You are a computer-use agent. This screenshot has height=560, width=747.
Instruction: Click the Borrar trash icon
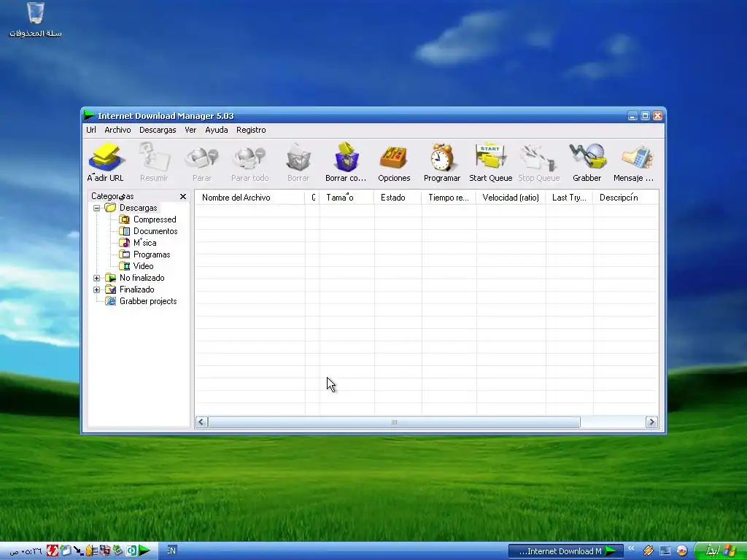[x=298, y=163]
